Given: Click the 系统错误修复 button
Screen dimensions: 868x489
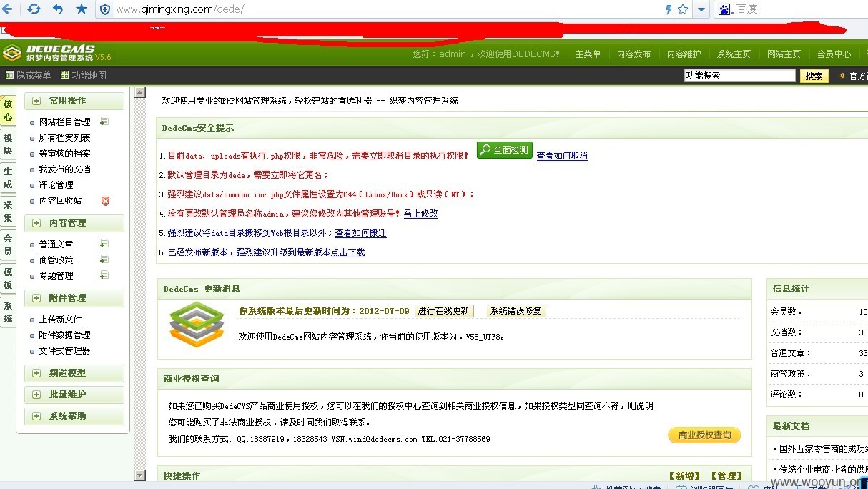Looking at the screenshot, I should coord(516,311).
